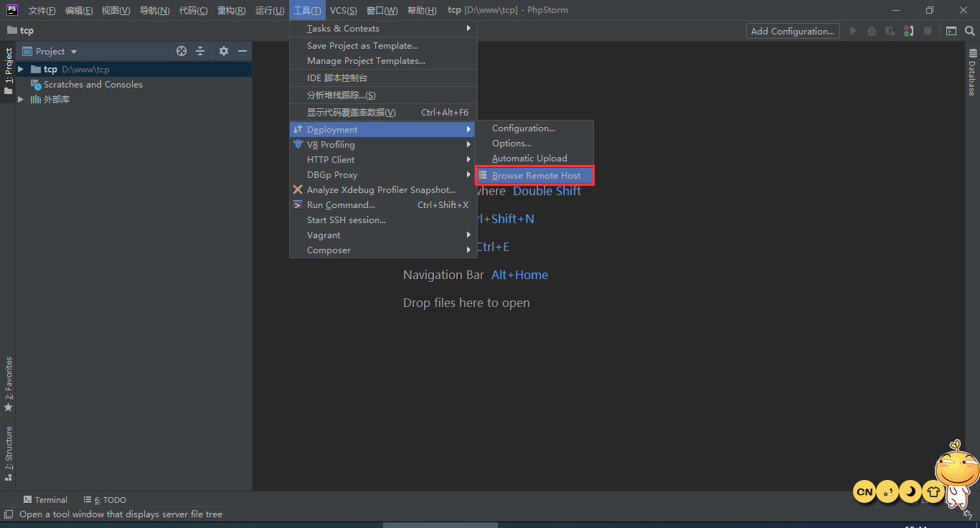This screenshot has width=980, height=528.
Task: Choose Deployment Configuration...
Action: point(534,128)
